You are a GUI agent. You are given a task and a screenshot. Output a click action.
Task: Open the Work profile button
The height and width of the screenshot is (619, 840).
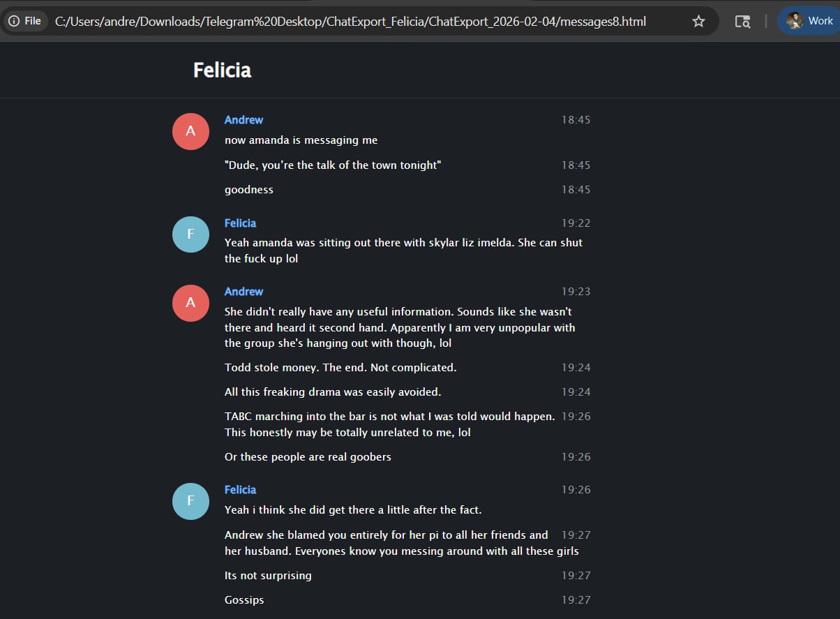pyautogui.click(x=809, y=21)
